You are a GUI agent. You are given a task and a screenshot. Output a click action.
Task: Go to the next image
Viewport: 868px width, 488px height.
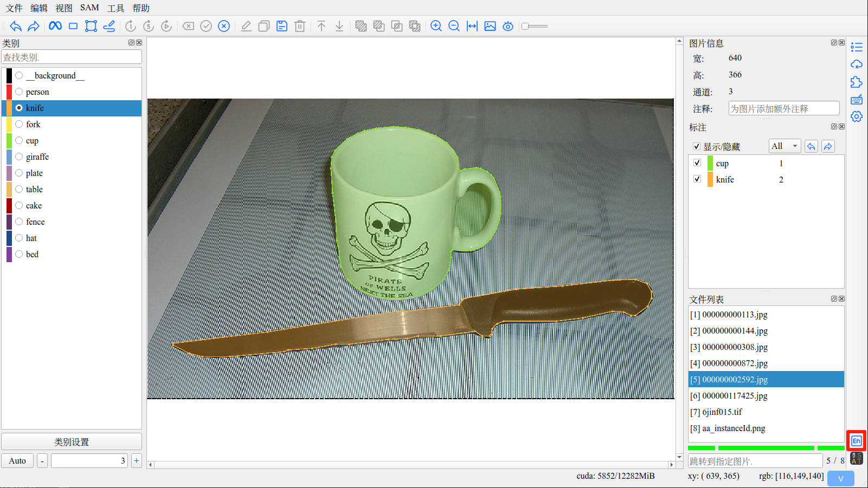point(34,26)
